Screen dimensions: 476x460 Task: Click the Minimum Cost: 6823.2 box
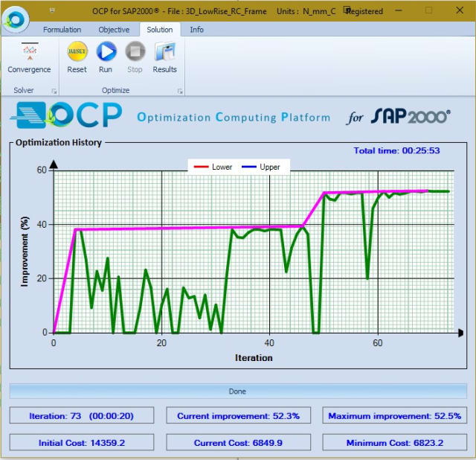click(395, 442)
